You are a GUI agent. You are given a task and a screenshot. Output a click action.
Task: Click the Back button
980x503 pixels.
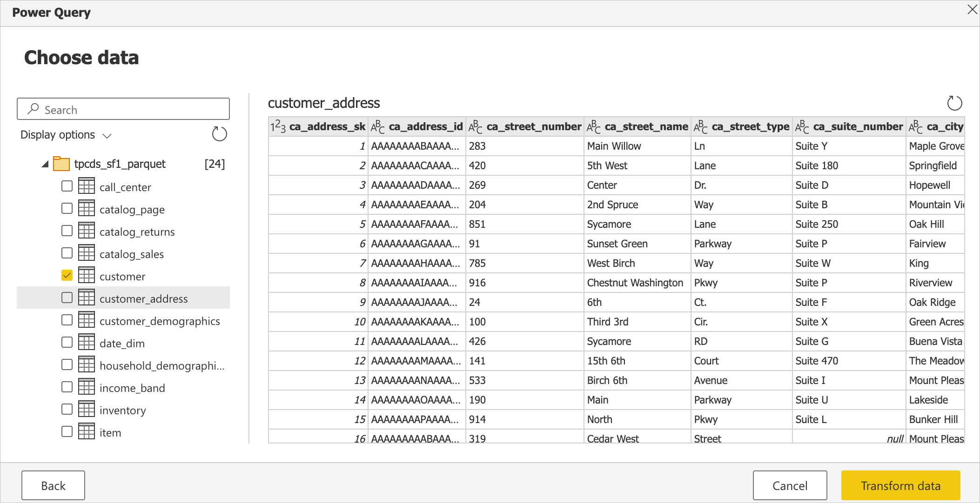54,484
